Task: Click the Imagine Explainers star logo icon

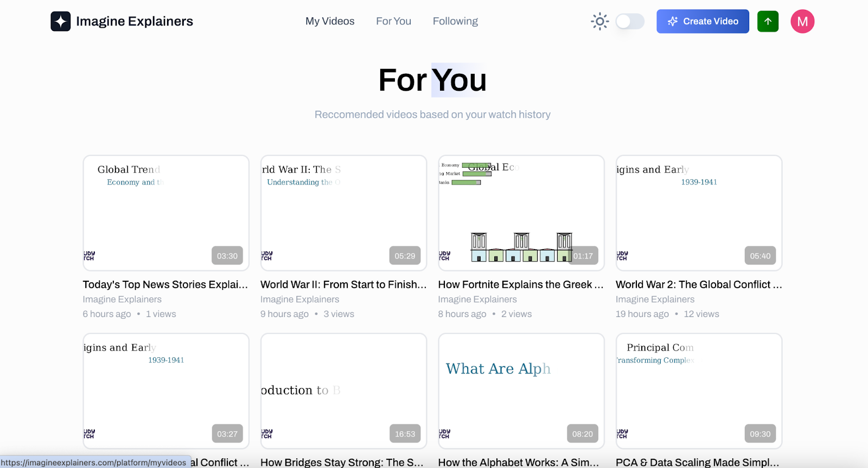Action: click(x=61, y=21)
